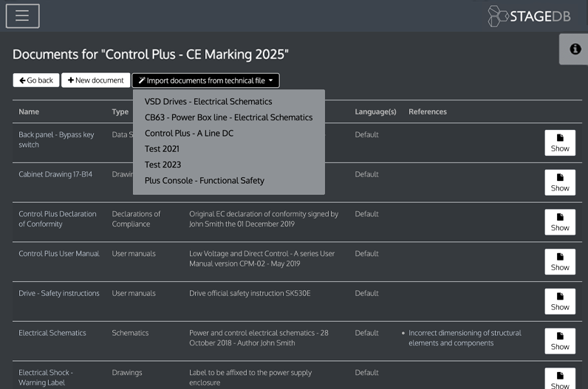Click the References column header
This screenshot has height=389, width=588.
(x=428, y=112)
